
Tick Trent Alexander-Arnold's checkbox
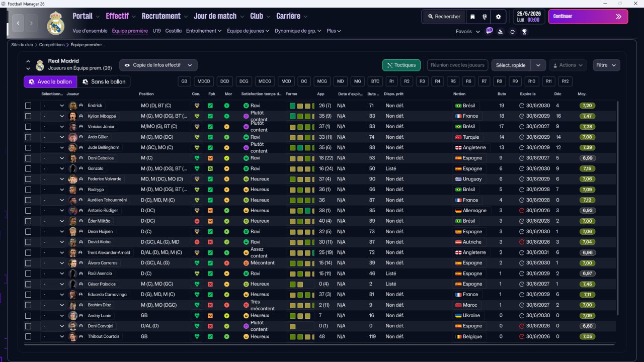(x=28, y=252)
